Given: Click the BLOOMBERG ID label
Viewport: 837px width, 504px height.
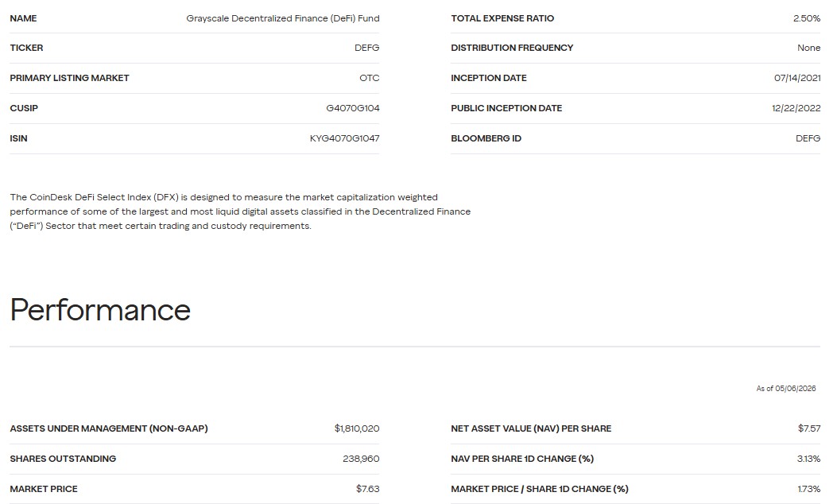Looking at the screenshot, I should (486, 138).
